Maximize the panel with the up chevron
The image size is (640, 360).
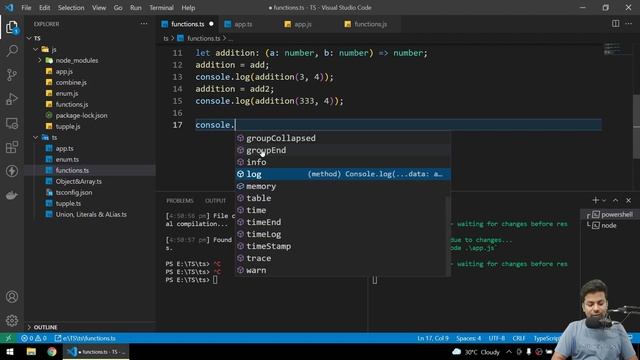(616, 200)
